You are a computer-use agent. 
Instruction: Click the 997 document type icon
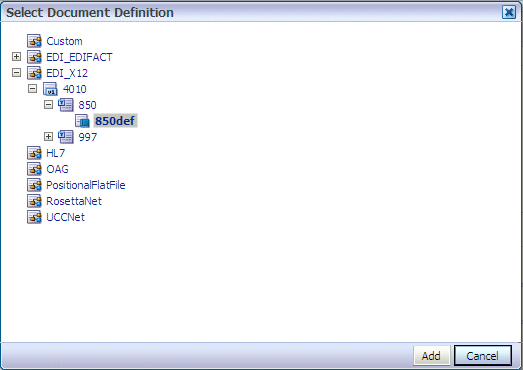[66, 137]
